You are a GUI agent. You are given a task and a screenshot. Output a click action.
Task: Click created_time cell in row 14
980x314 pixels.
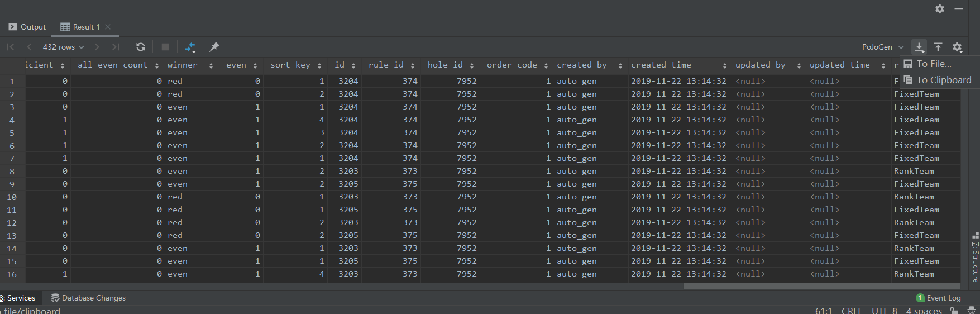(680, 248)
